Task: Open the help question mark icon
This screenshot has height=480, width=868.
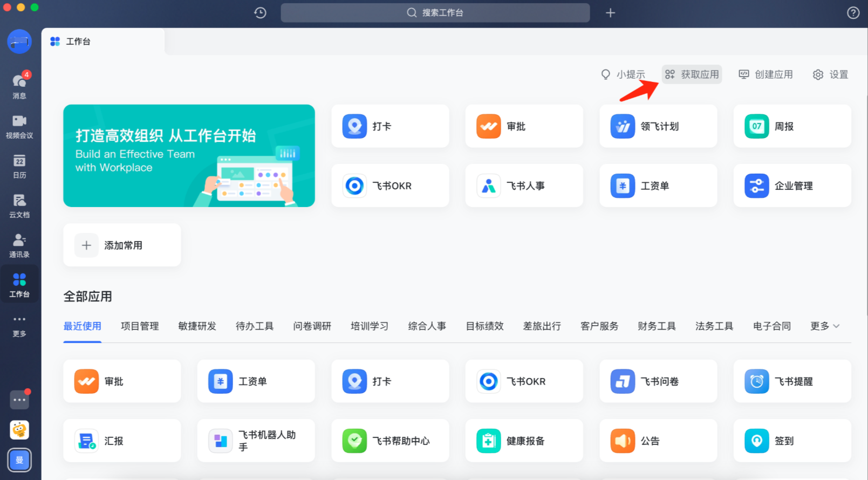Action: click(853, 12)
